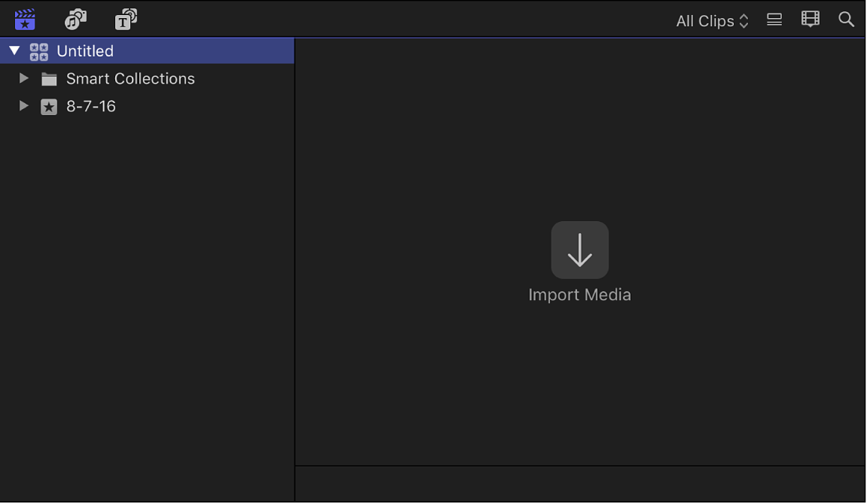The width and height of the screenshot is (867, 504).
Task: Click the Smart Collections folder icon
Action: click(50, 79)
